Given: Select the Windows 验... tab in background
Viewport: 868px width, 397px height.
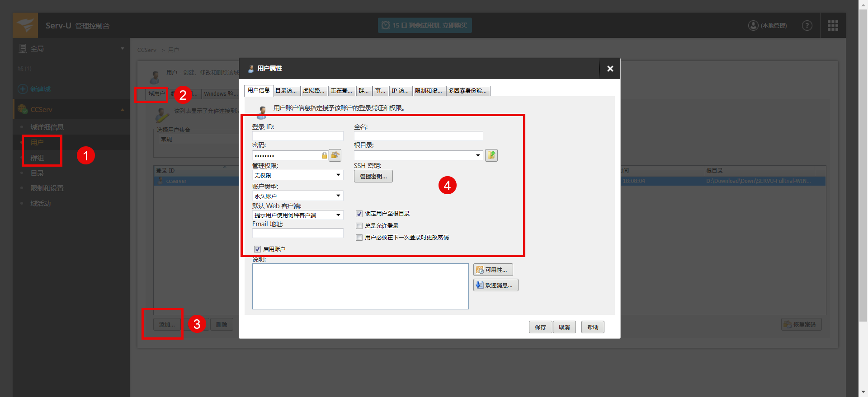Looking at the screenshot, I should tap(219, 94).
